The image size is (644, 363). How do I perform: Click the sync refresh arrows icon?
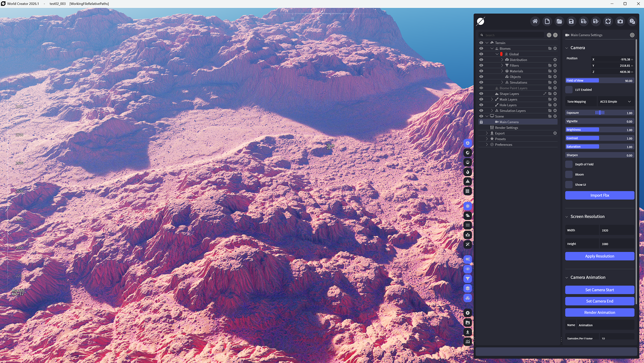pos(608,21)
